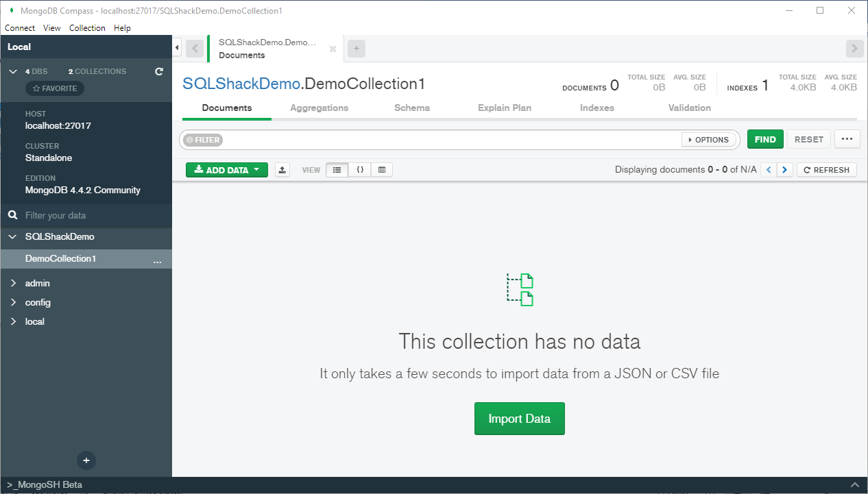868x494 pixels.
Task: Click the sidebar search icon
Action: pos(12,215)
